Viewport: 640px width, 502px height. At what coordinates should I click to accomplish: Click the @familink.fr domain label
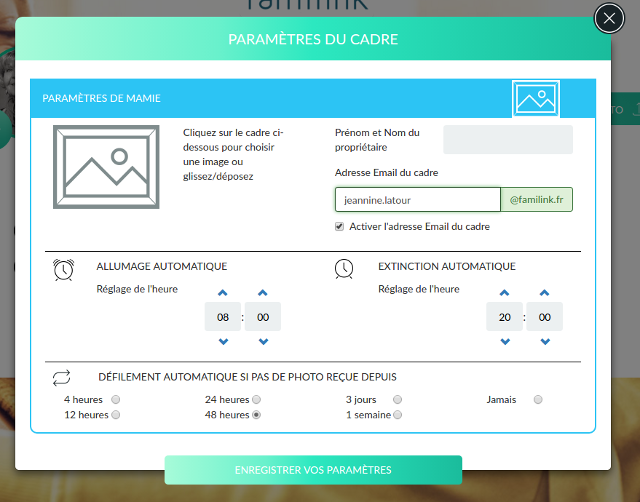536,200
